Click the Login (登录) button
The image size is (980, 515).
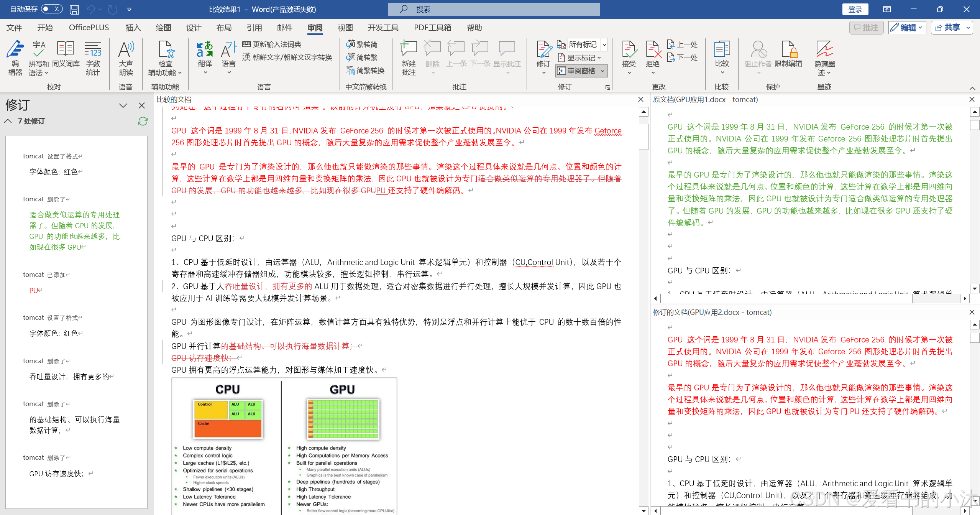point(855,9)
